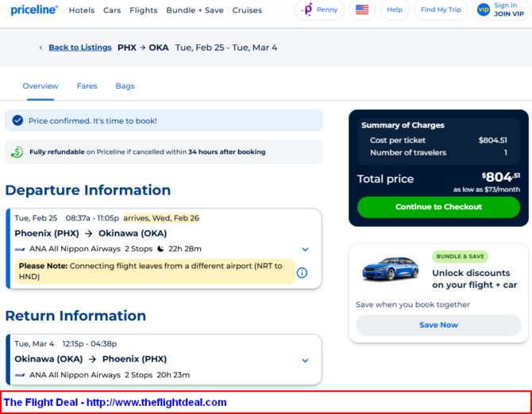The height and width of the screenshot is (414, 532).
Task: Click the blue car bundle image
Action: point(390,269)
